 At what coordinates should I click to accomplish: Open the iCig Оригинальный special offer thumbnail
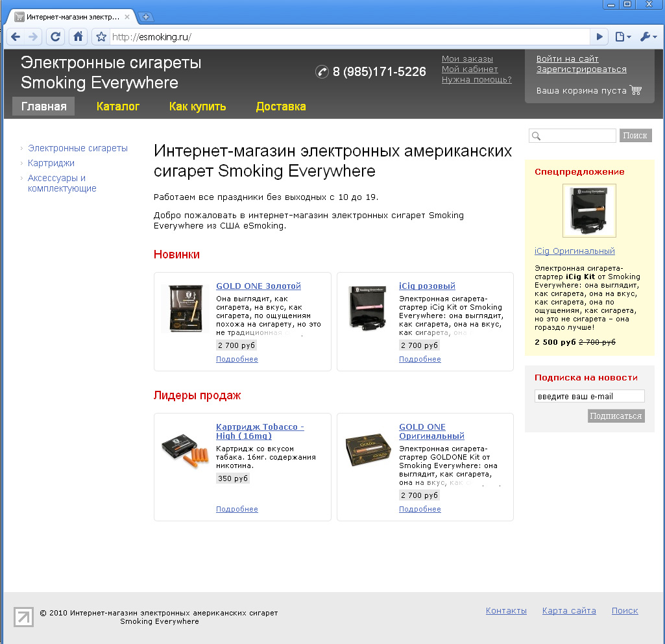tap(589, 210)
